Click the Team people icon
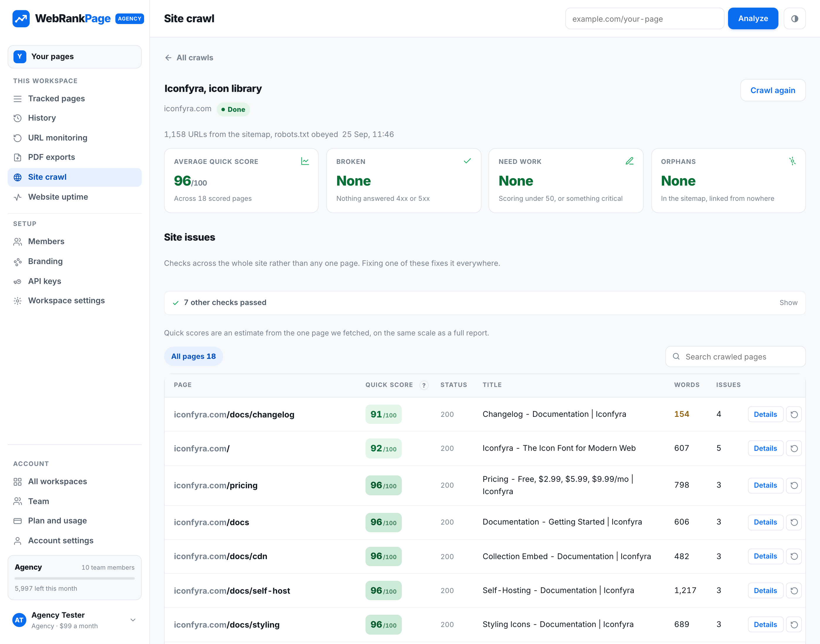Screen dimensions: 820x644 18,501
